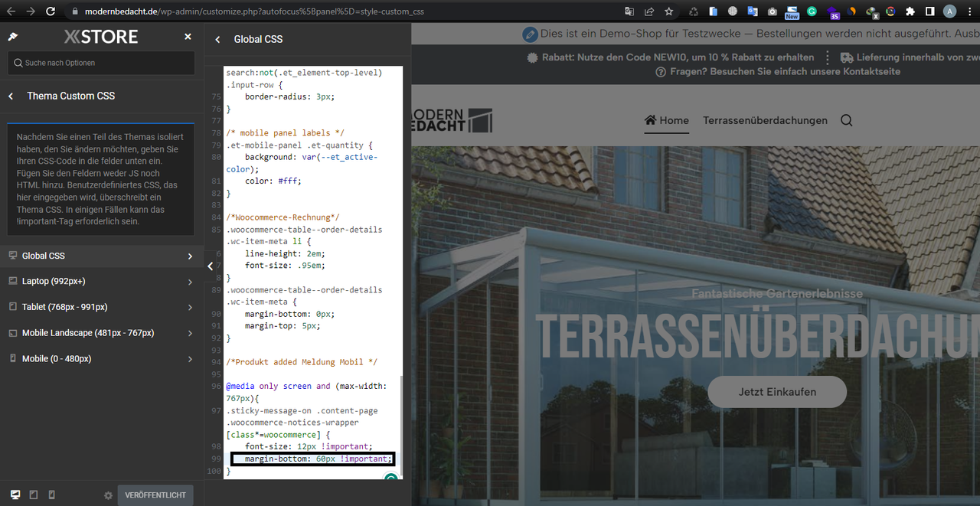Image resolution: width=980 pixels, height=506 pixels.
Task: Toggle the browser side panel
Action: [x=930, y=11]
